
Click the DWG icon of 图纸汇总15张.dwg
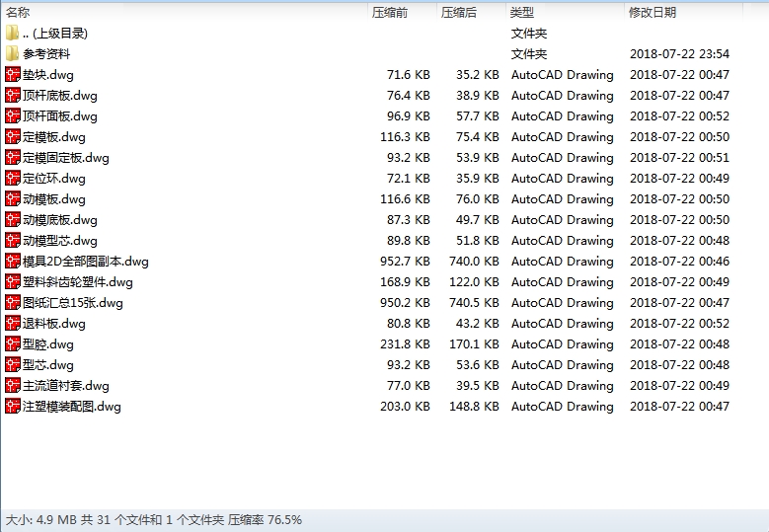click(x=12, y=302)
